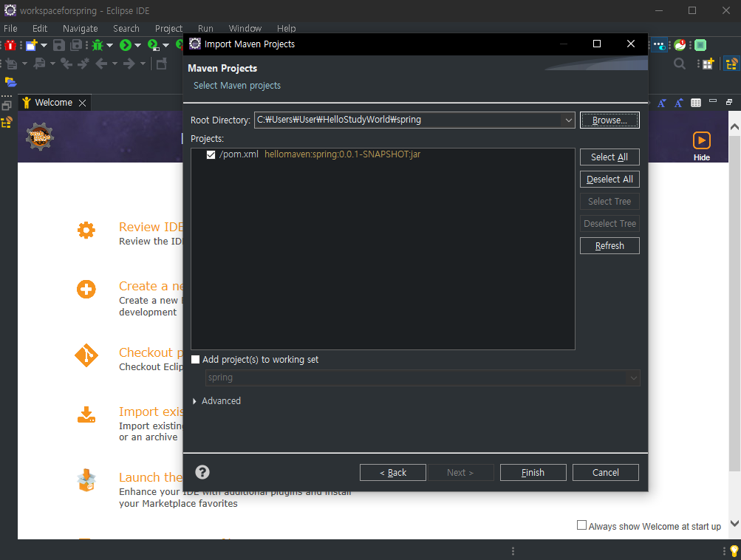Click the Save All toolbar icon

76,45
